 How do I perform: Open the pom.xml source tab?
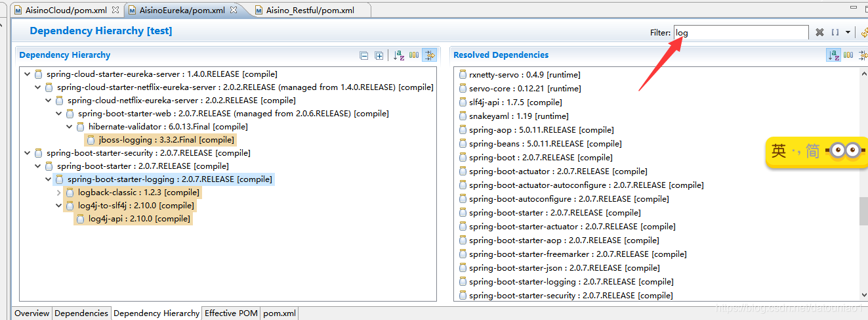(x=279, y=313)
